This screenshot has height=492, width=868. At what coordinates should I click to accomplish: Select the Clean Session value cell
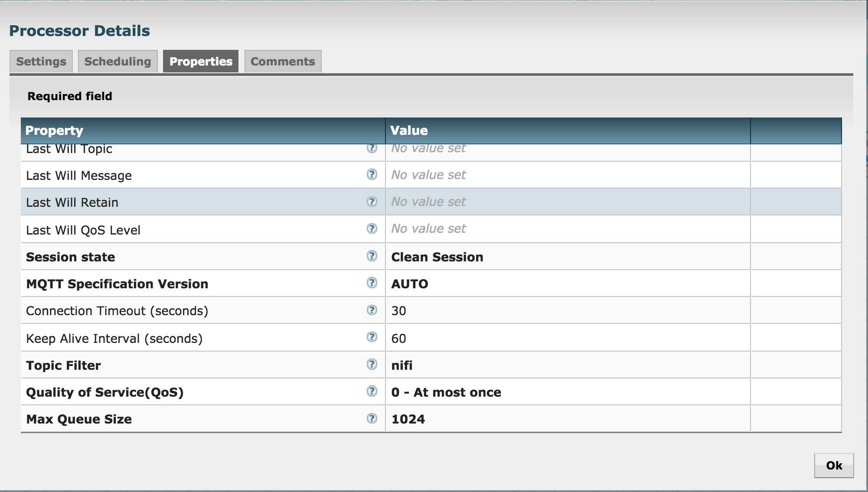point(437,257)
